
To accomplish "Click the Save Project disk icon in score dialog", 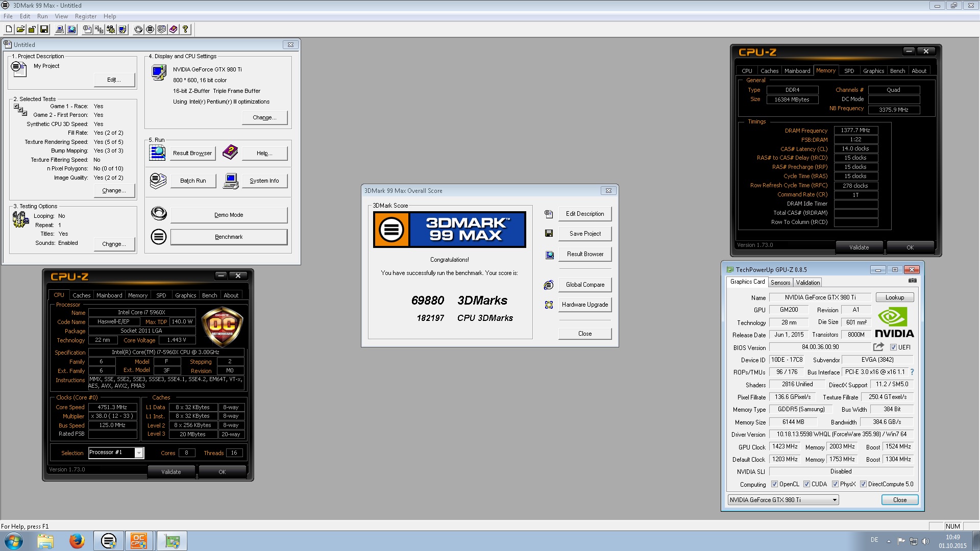I will coord(549,233).
